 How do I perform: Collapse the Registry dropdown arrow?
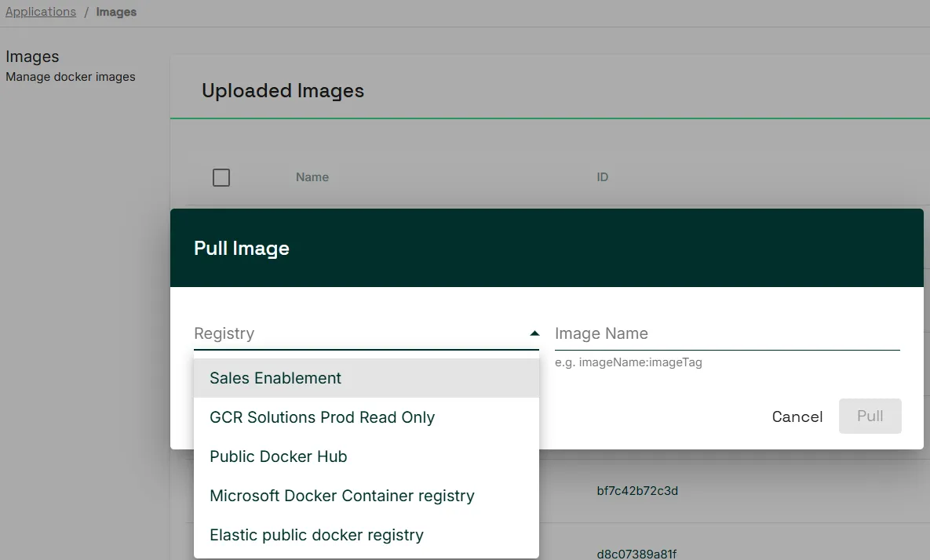point(534,333)
